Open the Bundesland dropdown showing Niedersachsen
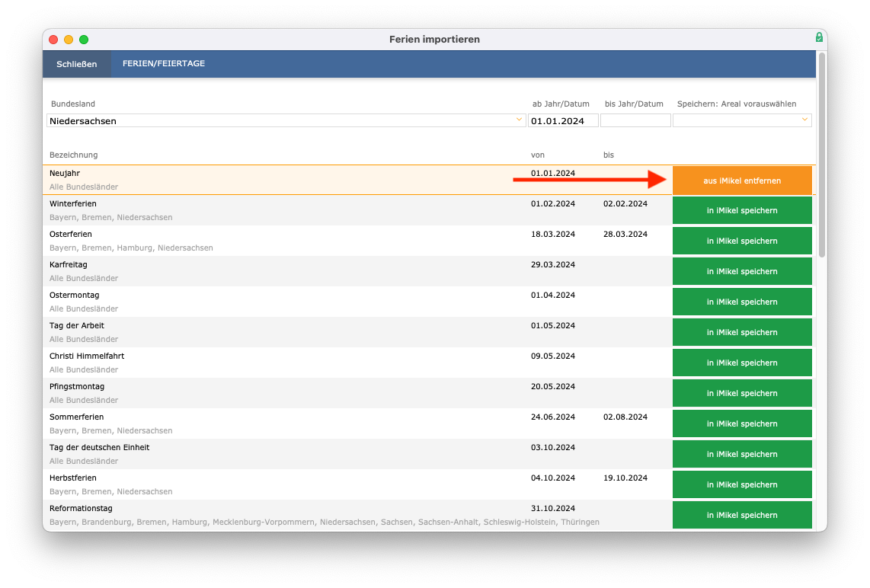This screenshot has width=870, height=588. point(286,120)
